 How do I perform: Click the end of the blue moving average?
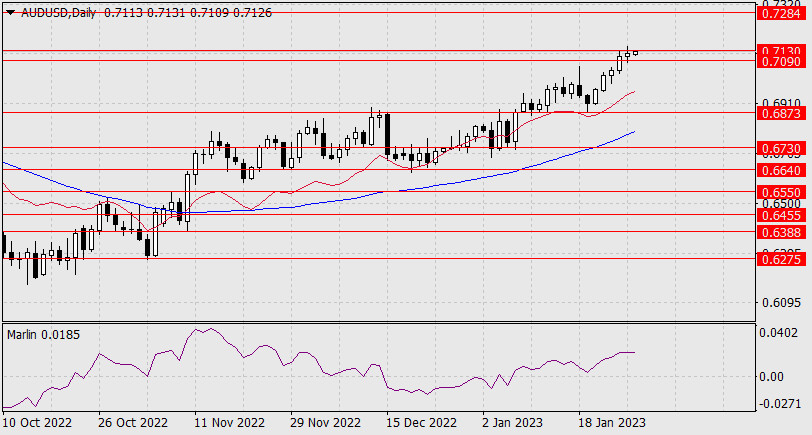(x=634, y=132)
